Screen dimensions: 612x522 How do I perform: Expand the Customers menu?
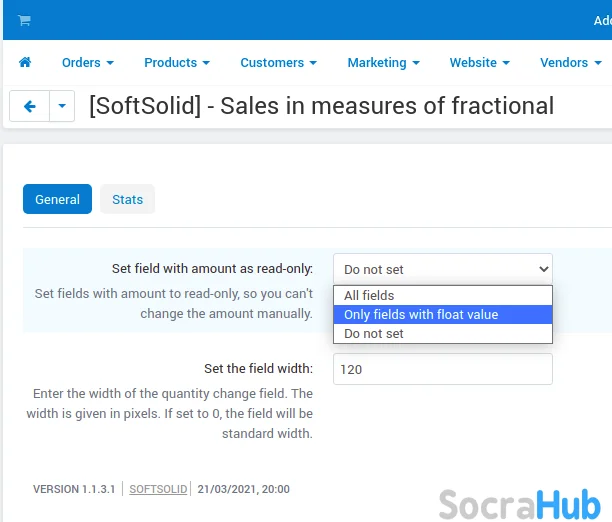(278, 62)
